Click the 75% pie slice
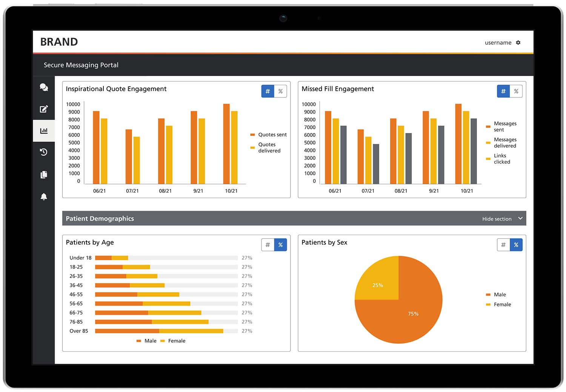This screenshot has width=566, height=392. click(x=413, y=314)
